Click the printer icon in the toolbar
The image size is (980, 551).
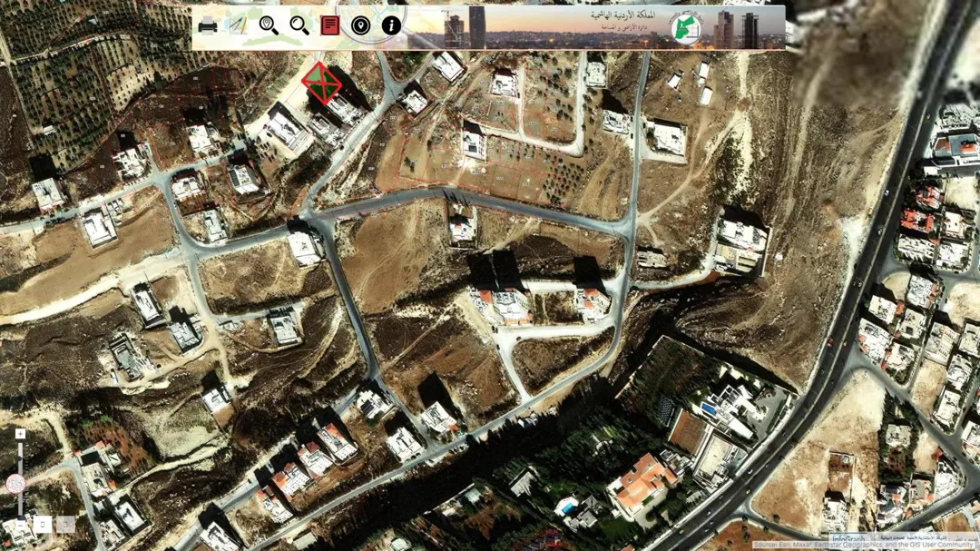[208, 25]
